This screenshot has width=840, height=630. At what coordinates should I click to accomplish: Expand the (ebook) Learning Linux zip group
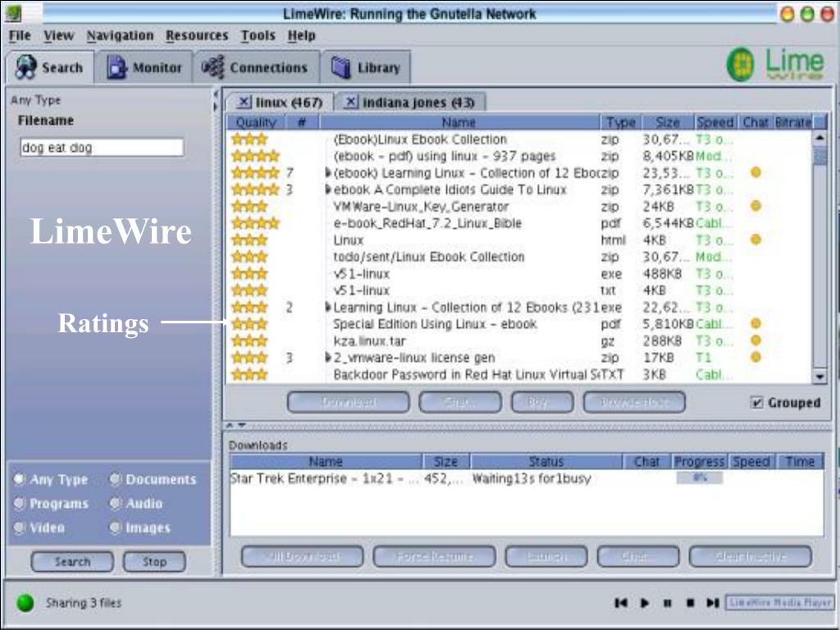pyautogui.click(x=328, y=172)
